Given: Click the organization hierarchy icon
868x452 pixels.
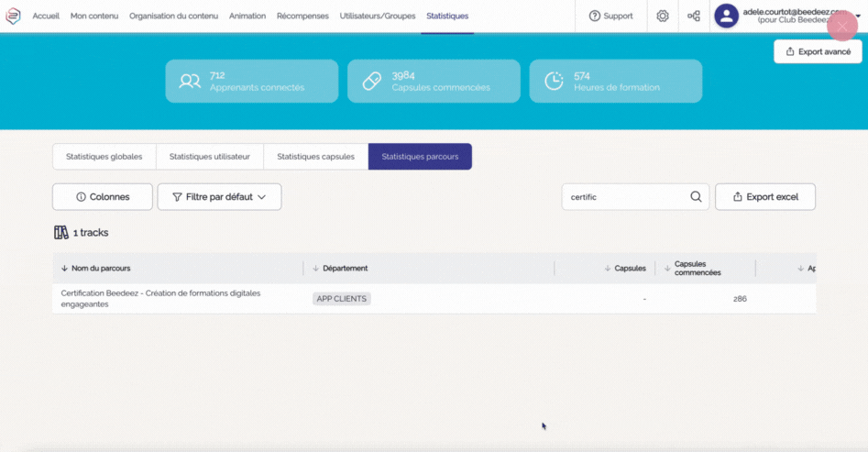Looking at the screenshot, I should [x=694, y=16].
